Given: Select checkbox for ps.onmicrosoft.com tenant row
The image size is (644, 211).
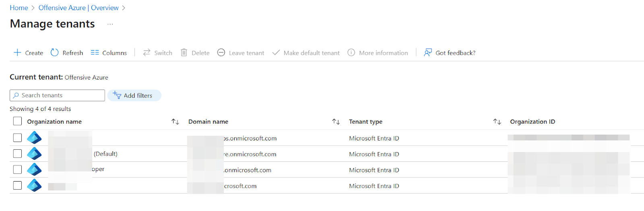Looking at the screenshot, I should tap(17, 138).
